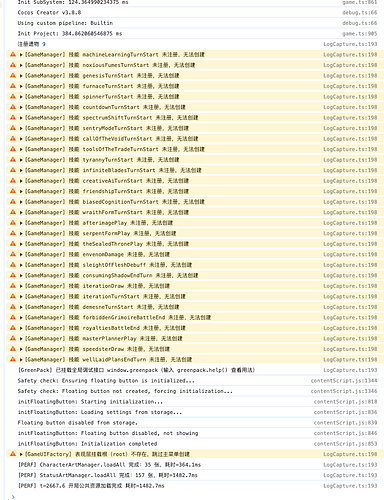Open LogCapture.ts:198 link on wellLaidPlansEndTurn row
The image size is (384, 500).
click(350, 359)
